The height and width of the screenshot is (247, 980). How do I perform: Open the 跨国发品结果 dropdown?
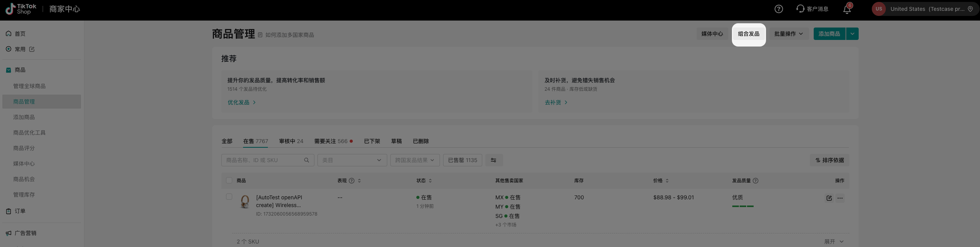pyautogui.click(x=415, y=160)
